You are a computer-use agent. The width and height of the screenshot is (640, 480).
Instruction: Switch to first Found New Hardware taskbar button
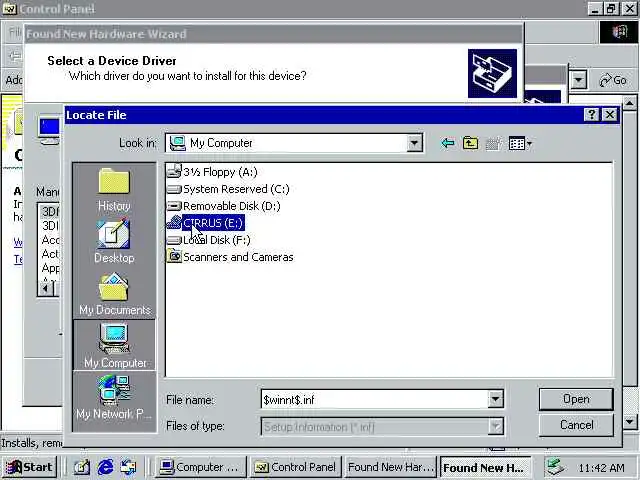[x=390, y=467]
